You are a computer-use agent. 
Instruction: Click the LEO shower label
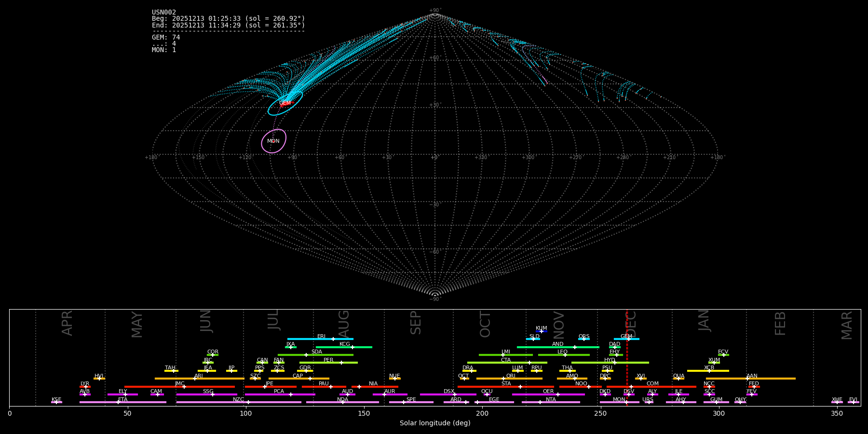(563, 352)
